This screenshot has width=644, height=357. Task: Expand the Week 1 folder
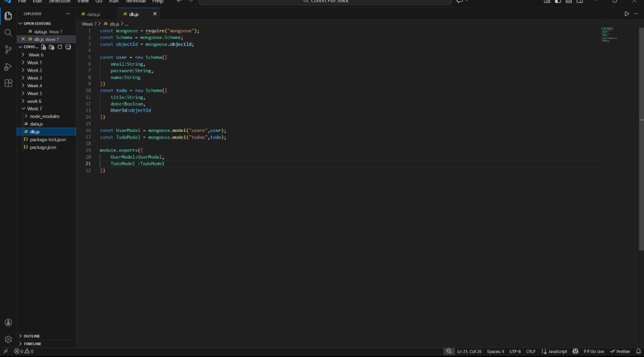pos(34,63)
